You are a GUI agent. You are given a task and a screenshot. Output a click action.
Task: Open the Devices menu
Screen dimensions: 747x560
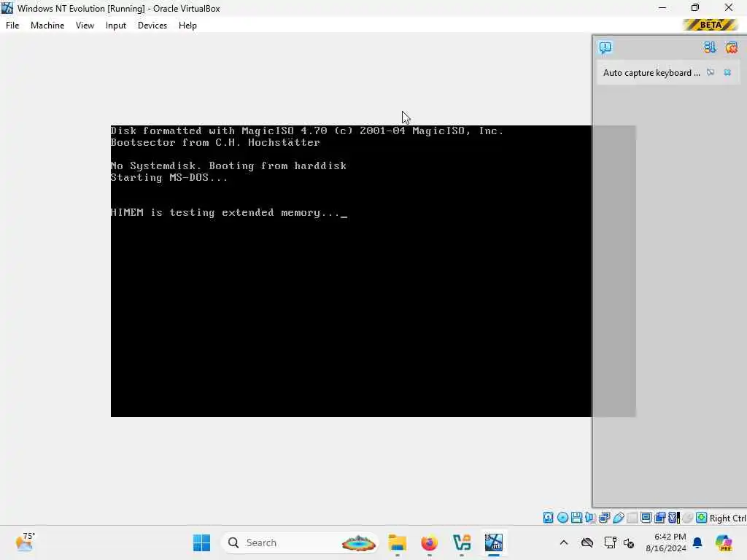click(x=152, y=26)
